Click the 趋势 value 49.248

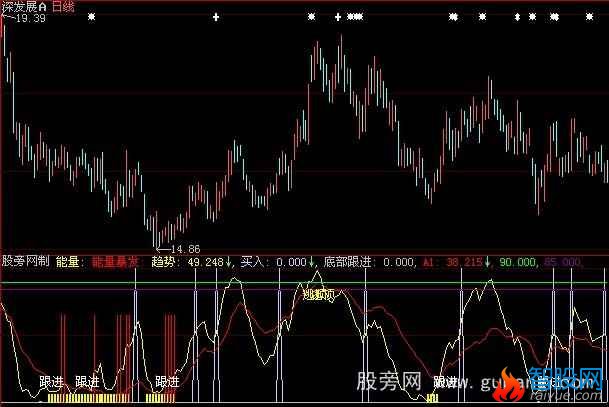(205, 262)
